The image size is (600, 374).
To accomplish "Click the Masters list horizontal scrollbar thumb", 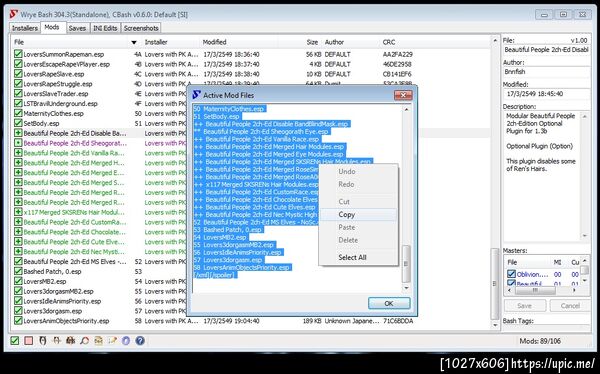I will point(535,291).
